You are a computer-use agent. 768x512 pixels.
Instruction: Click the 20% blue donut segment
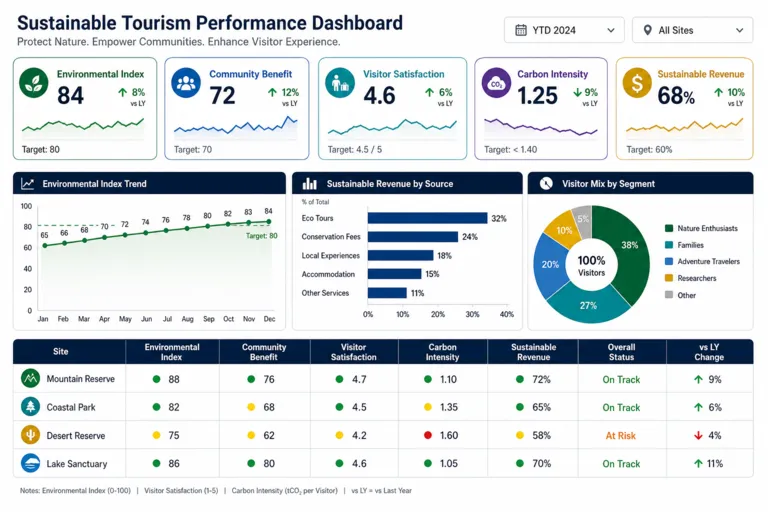point(549,265)
